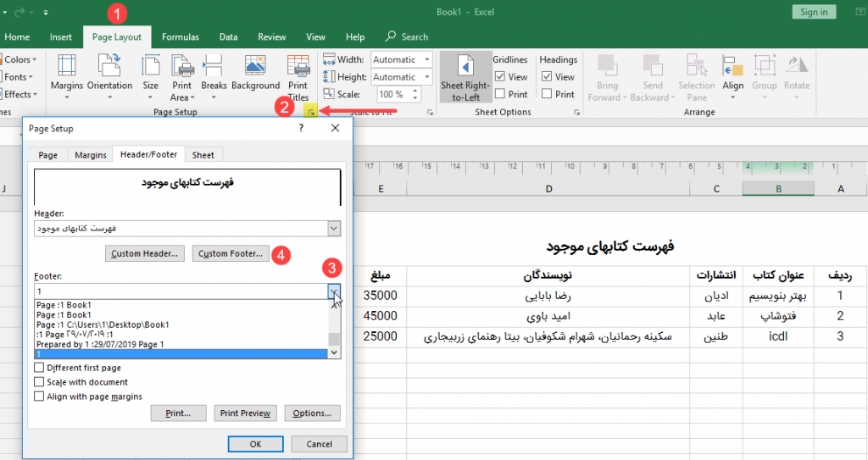Viewport: 868px width, 460px height.
Task: Expand the Header dropdown list
Action: 334,228
